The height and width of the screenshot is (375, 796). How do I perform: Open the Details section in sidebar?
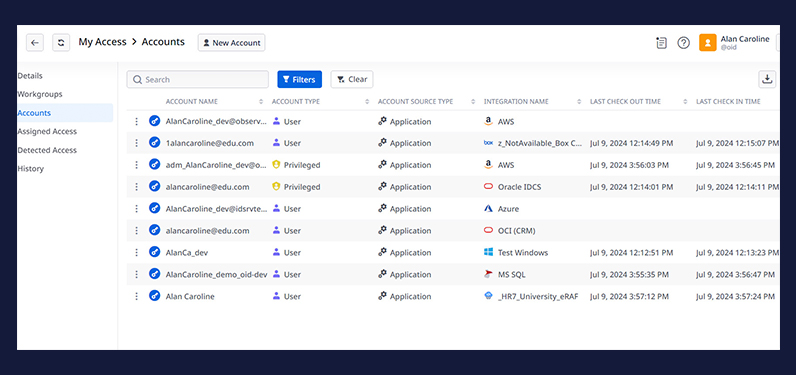tap(30, 76)
